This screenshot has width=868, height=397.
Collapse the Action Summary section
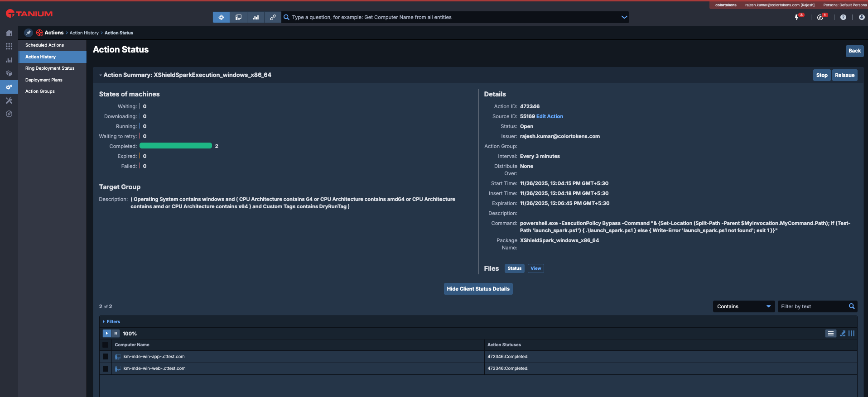[101, 75]
